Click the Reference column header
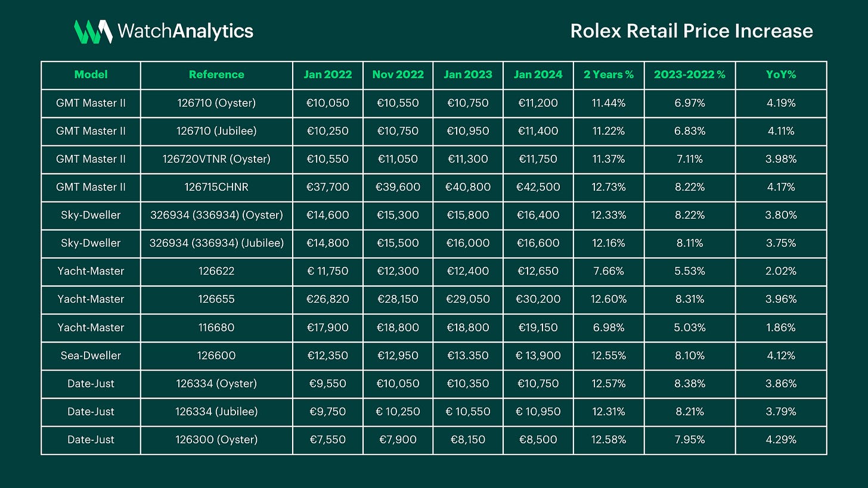Screen dimensions: 868x488 click(216, 74)
